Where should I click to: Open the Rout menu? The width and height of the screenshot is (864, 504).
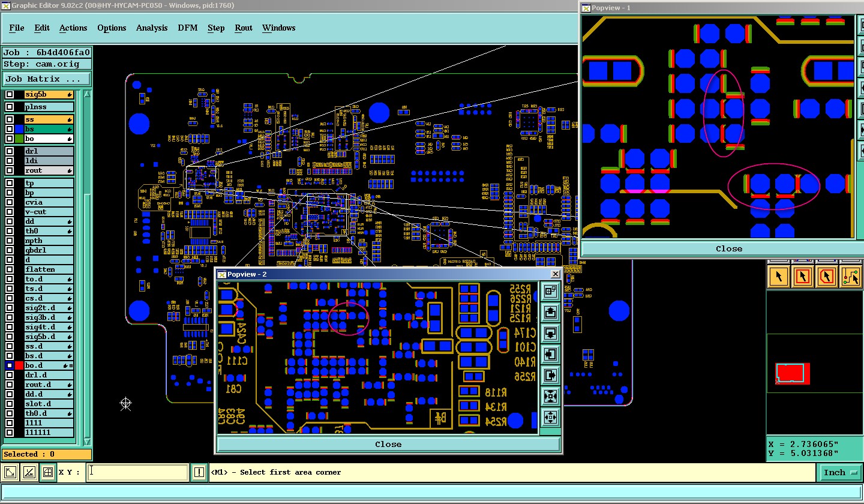point(244,28)
